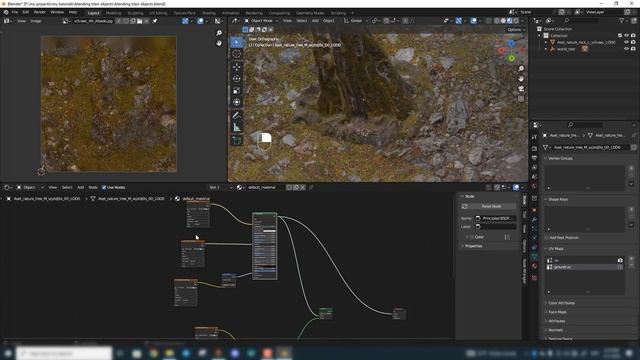Pin the image in the image editor header
The width and height of the screenshot is (640, 360).
click(x=155, y=21)
